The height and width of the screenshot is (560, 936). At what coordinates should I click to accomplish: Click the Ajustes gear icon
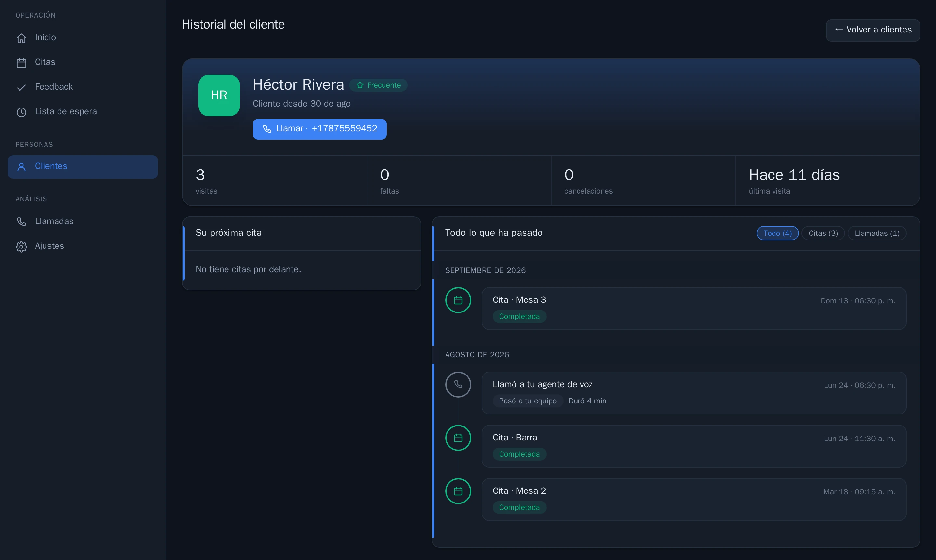(21, 247)
